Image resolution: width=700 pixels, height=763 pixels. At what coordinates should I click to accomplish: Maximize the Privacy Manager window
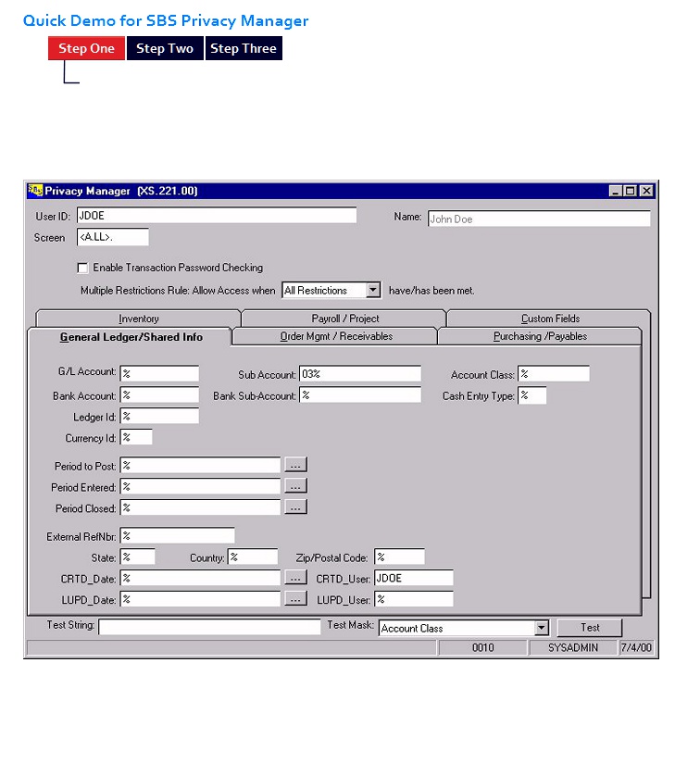[x=630, y=191]
